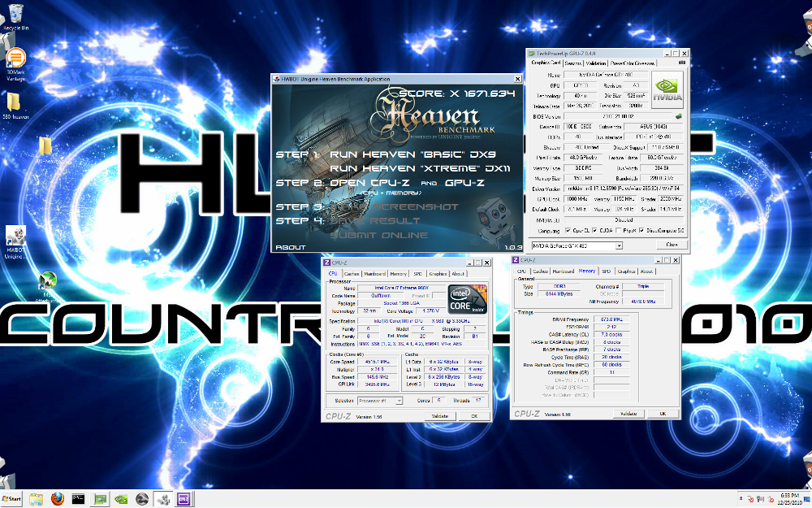Click 'Save Result' in Heaven app
The height and width of the screenshot is (508, 812).
point(375,221)
